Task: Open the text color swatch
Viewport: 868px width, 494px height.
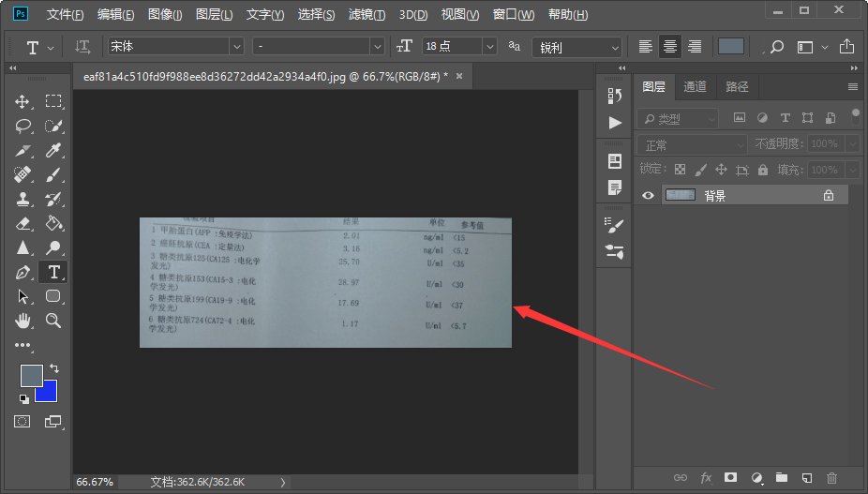Action: pyautogui.click(x=731, y=47)
